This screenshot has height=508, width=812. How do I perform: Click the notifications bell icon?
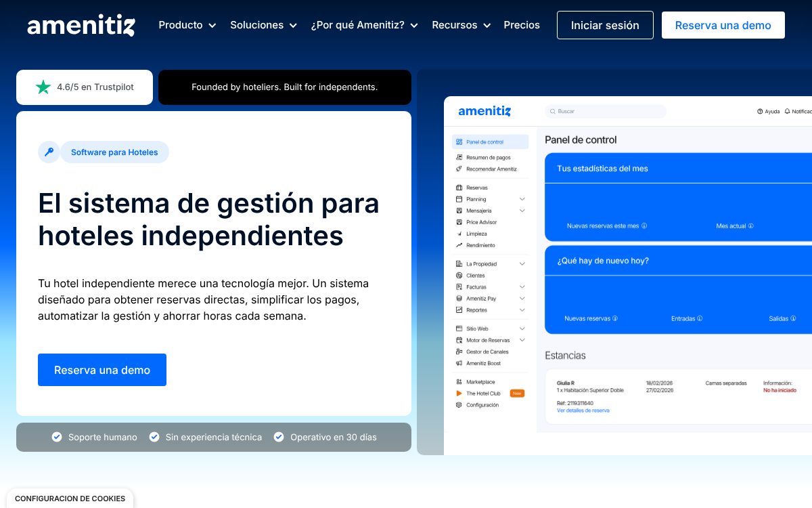point(788,111)
